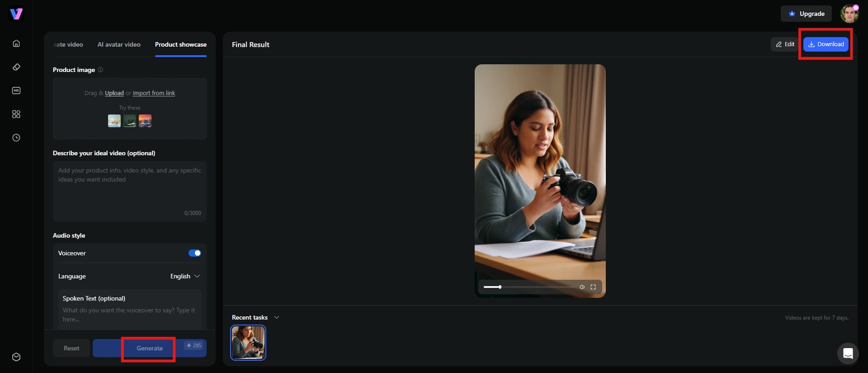
Task: Click the video description text area
Action: pyautogui.click(x=130, y=191)
